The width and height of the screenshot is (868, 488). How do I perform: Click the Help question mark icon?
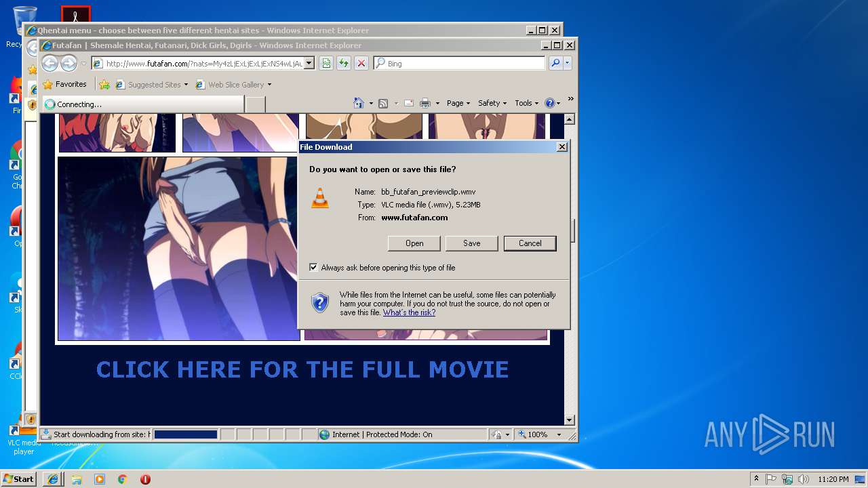[549, 103]
